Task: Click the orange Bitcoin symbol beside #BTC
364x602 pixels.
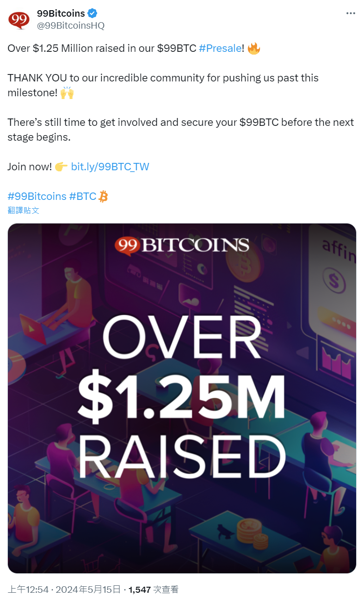Action: 104,197
